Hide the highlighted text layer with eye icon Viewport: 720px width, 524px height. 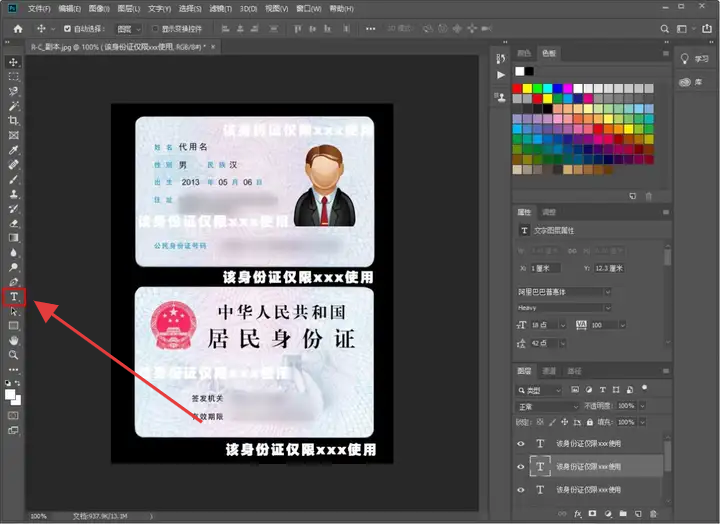pyautogui.click(x=521, y=467)
